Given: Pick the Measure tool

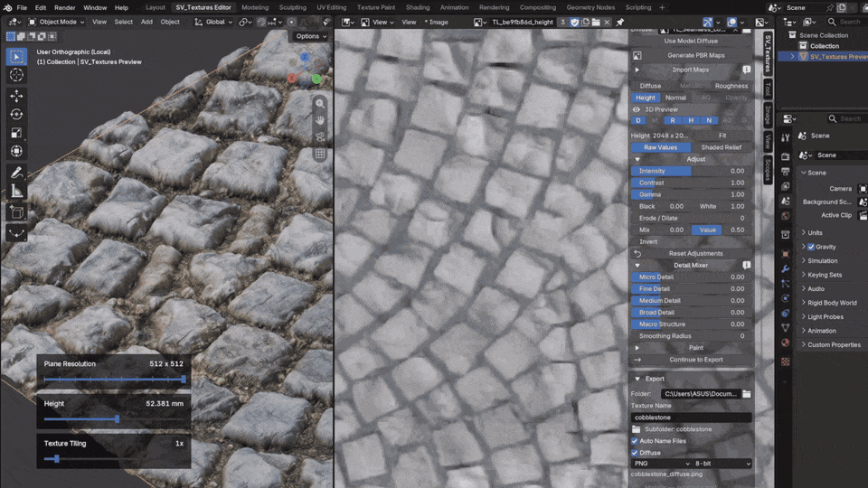Looking at the screenshot, I should click(16, 191).
